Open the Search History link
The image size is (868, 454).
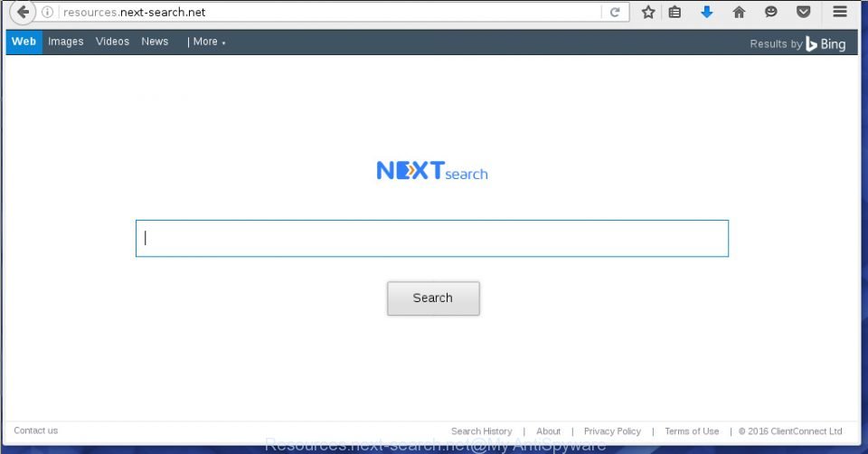point(481,430)
